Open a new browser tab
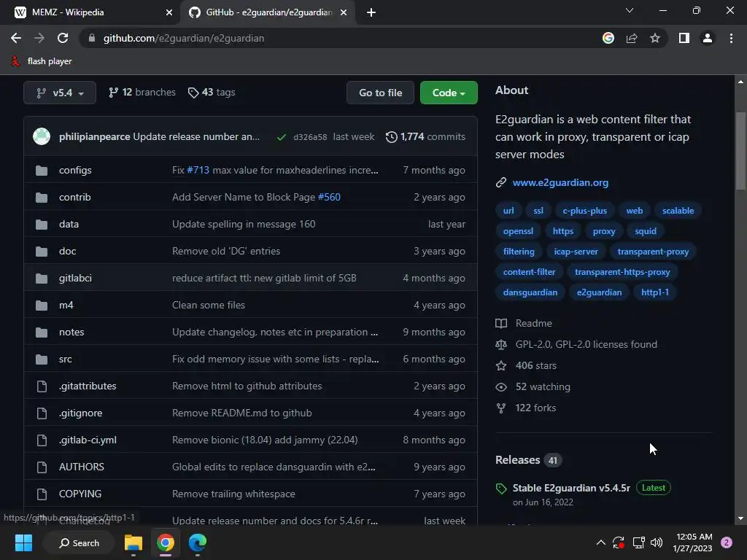 [x=371, y=13]
